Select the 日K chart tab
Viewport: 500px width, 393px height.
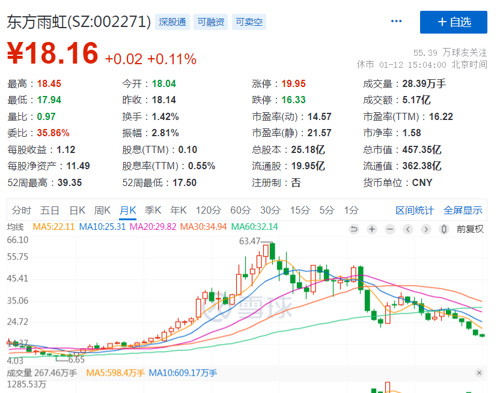point(77,210)
